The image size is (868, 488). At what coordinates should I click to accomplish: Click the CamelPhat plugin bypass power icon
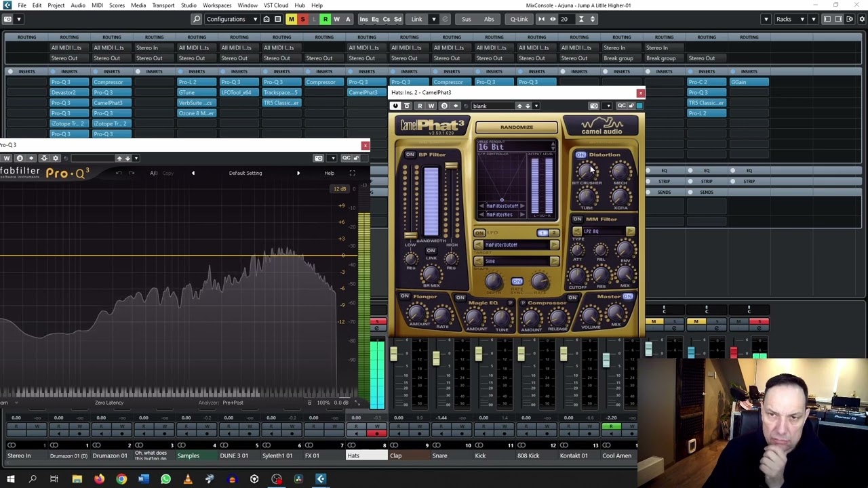coord(395,106)
